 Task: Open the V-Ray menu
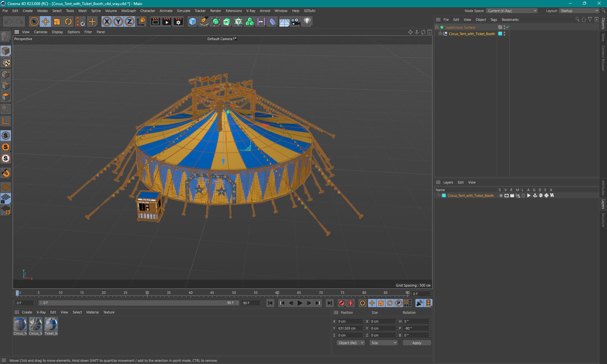coord(251,11)
